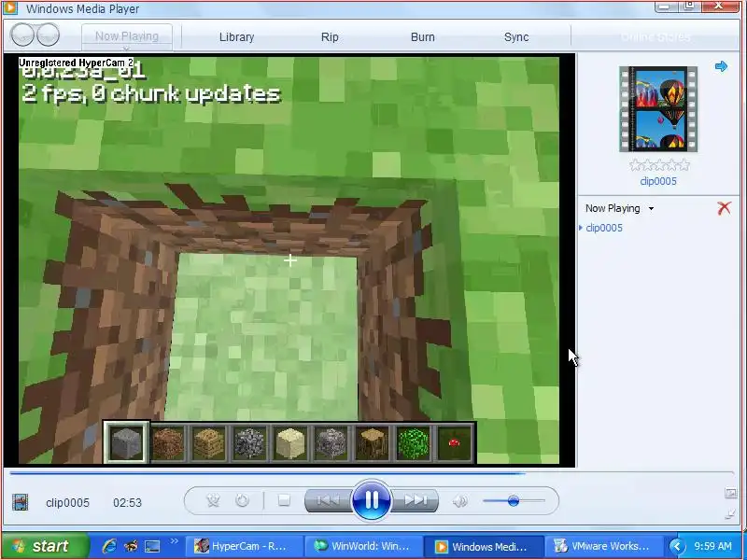Select the wooden planks block in the hotbar
747x560 pixels.
click(208, 442)
